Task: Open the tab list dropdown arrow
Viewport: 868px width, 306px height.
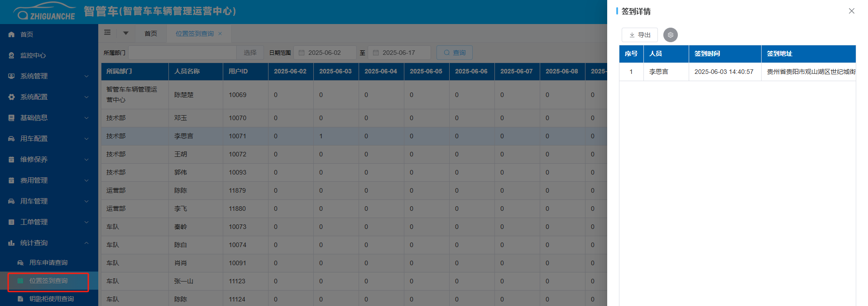Action: [126, 33]
